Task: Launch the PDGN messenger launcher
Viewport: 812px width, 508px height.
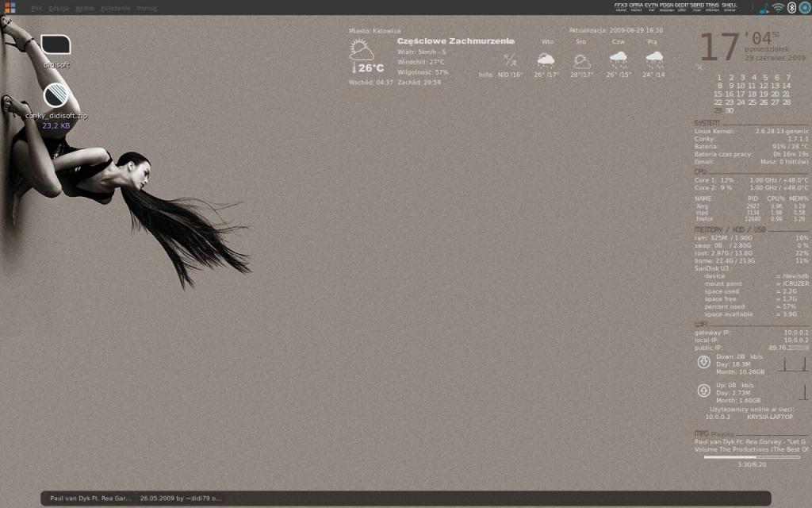Action: [x=666, y=6]
